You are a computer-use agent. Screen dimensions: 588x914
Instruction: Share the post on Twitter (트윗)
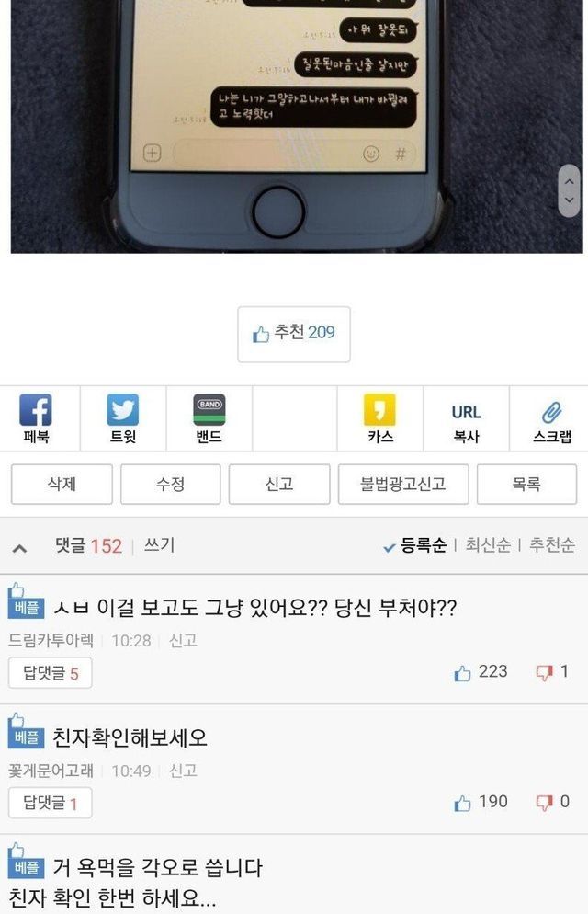point(123,418)
